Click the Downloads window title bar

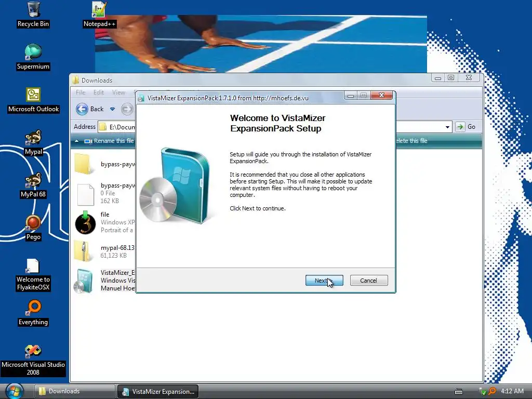coord(251,80)
